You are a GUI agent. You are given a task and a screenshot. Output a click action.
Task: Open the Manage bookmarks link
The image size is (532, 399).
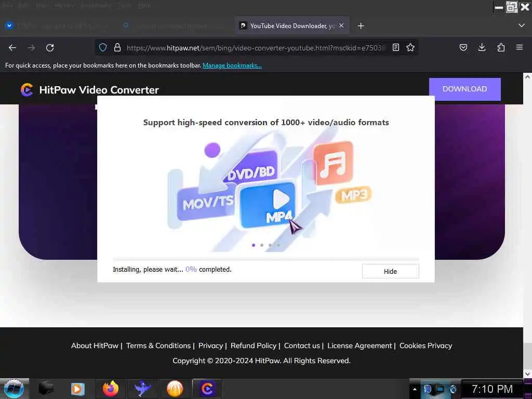point(232,65)
